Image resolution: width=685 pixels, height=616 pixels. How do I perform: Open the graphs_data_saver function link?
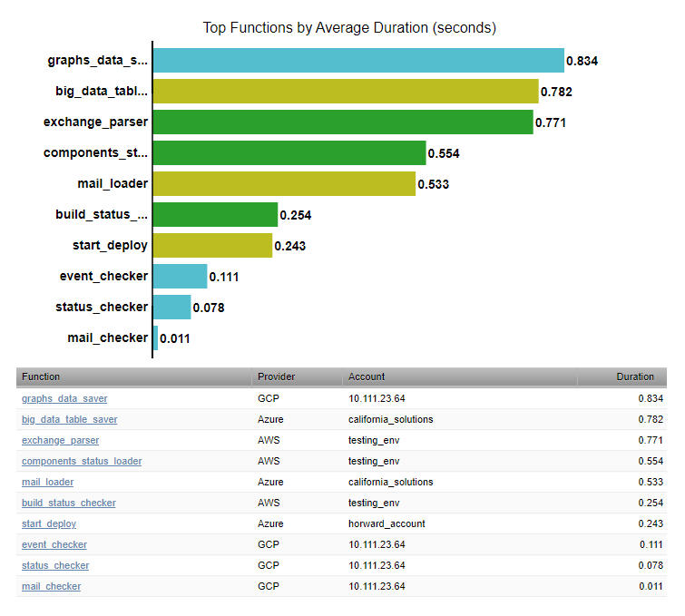(x=64, y=398)
